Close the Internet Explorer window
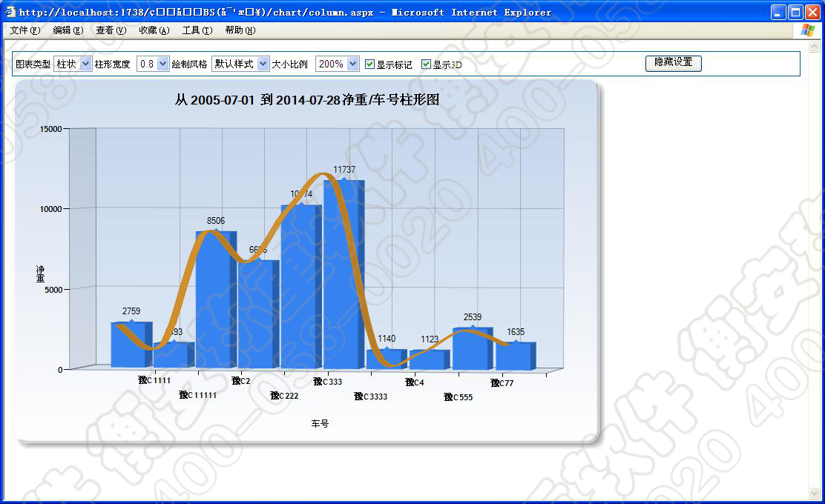825x504 pixels. coord(812,13)
